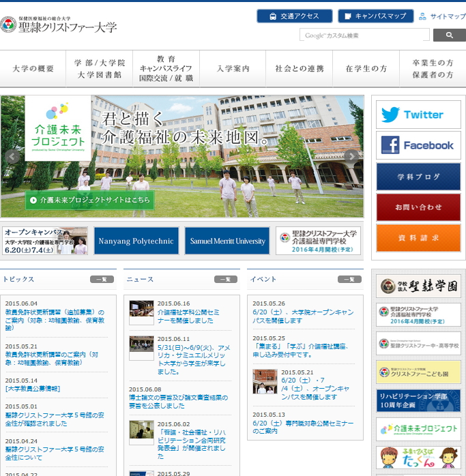Image resolution: width=466 pixels, height=476 pixels.
Task: Open the 社会との連携 menu item
Action: [300, 69]
